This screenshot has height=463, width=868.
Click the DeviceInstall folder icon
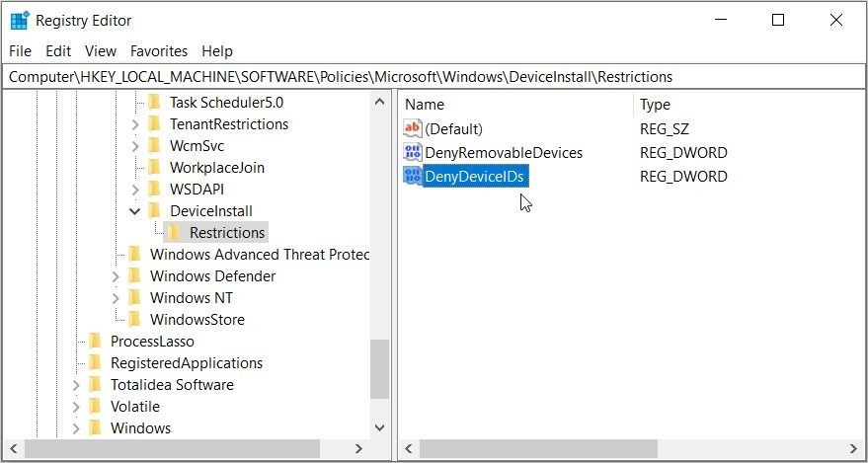coord(154,210)
